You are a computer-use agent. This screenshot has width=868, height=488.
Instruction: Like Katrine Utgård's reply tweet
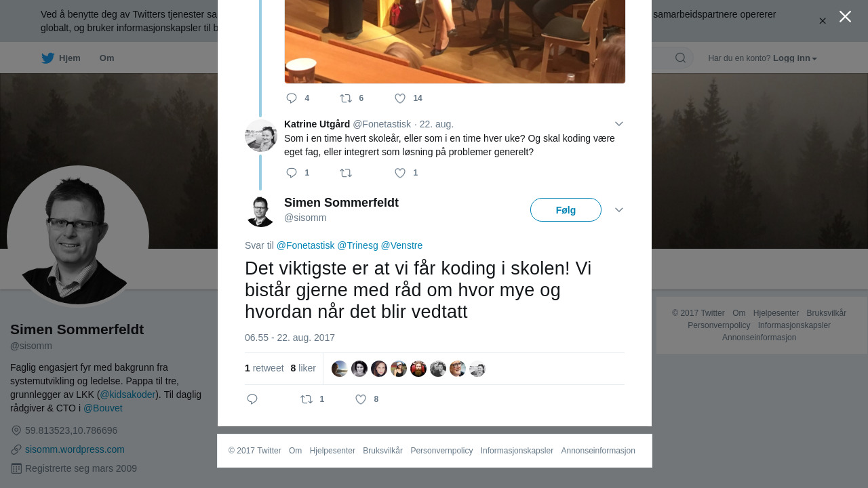pos(406,173)
